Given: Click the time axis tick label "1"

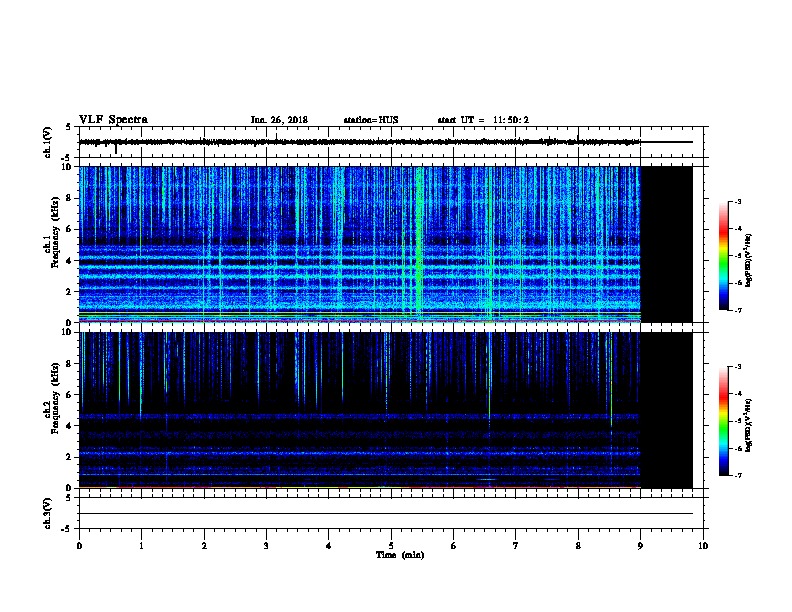Looking at the screenshot, I should (x=141, y=546).
